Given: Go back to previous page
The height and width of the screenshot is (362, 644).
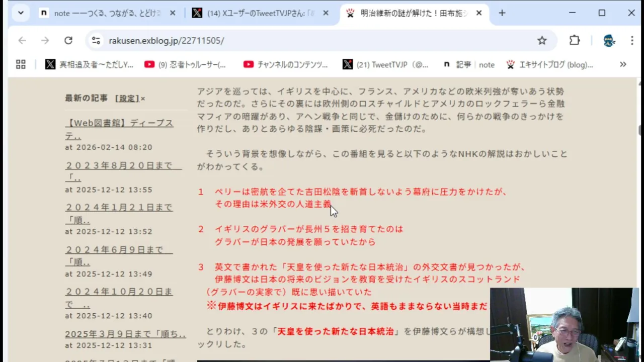Looking at the screenshot, I should click(x=22, y=41).
